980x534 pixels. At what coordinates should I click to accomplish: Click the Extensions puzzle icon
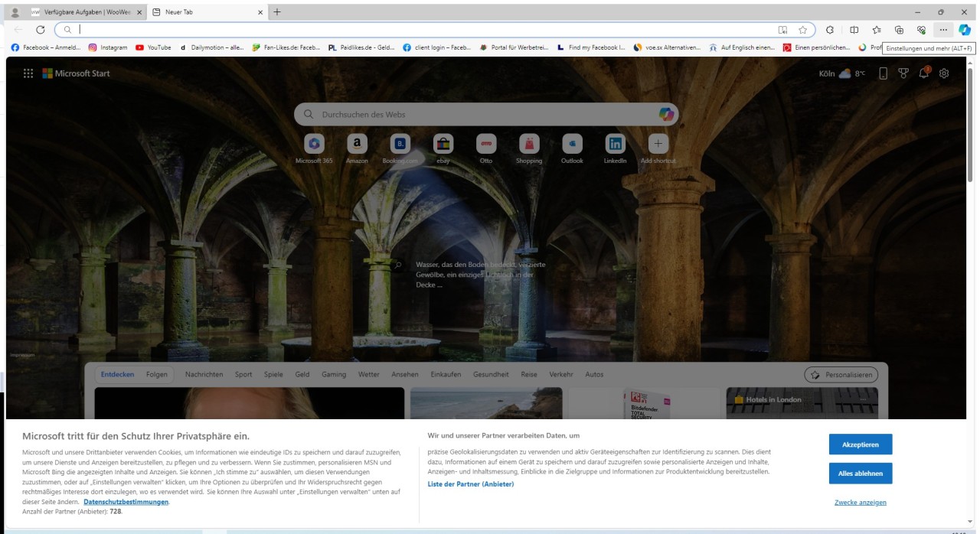(830, 30)
